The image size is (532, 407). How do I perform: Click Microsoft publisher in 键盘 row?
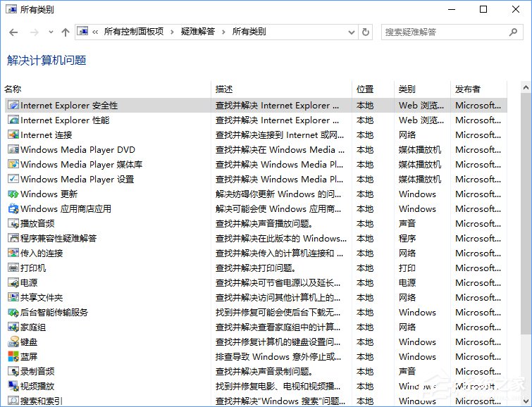point(478,342)
